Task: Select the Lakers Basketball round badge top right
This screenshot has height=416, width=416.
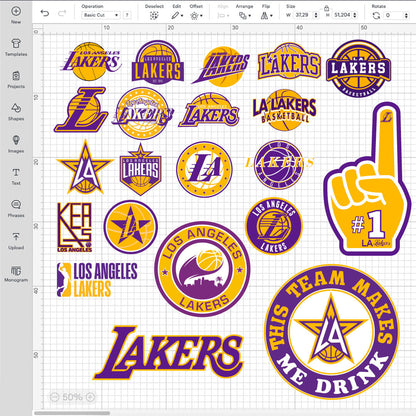Action: 358,68
